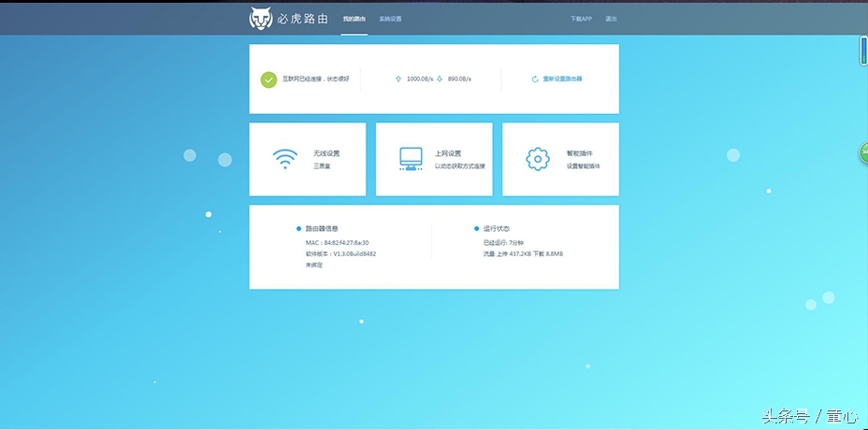Screen dimensions: 868x430
Task: Click the 三居室 network name
Action: point(322,166)
